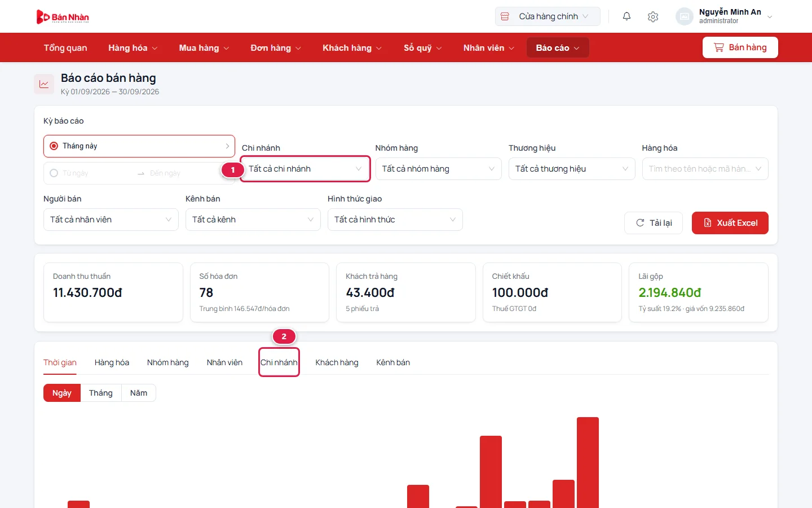
Task: Select the Tháng này radio option
Action: (x=54, y=146)
